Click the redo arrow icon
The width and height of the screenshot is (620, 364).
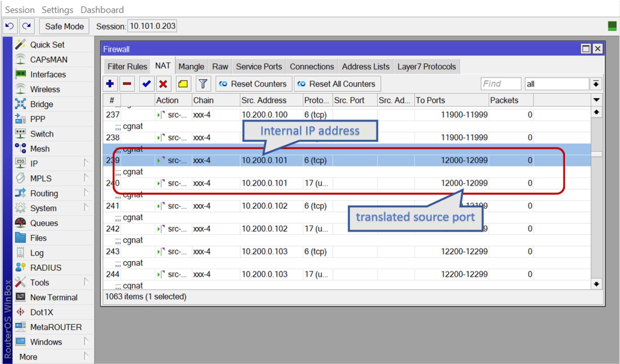click(x=27, y=26)
